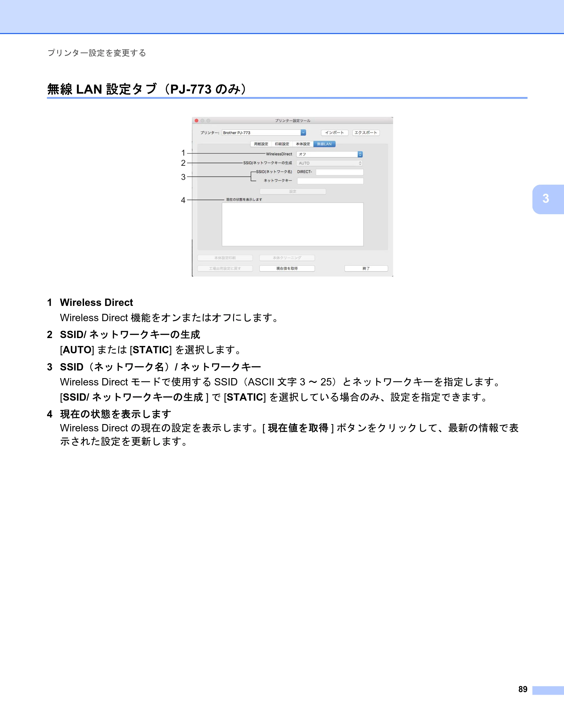Click the 現在値を取得 button
This screenshot has width=564, height=728.
click(x=287, y=269)
